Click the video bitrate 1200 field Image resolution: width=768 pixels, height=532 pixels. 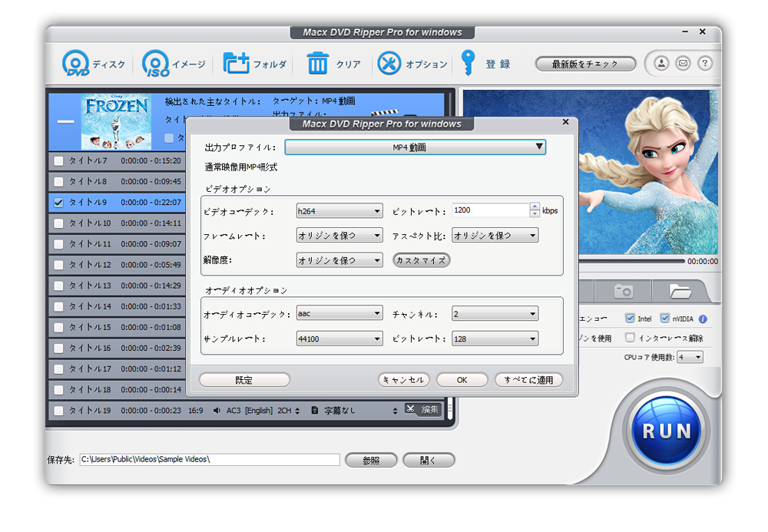(491, 210)
